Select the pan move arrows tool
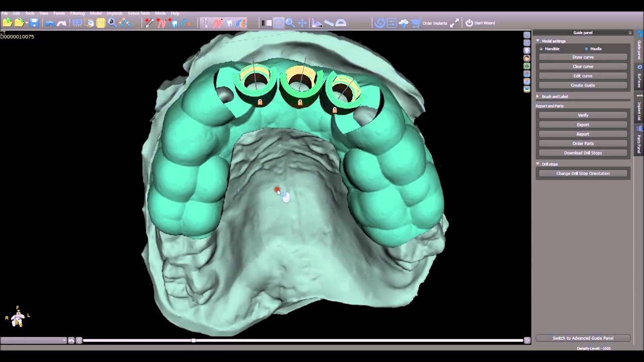Screen dimensions: 644x362 pos(302,23)
